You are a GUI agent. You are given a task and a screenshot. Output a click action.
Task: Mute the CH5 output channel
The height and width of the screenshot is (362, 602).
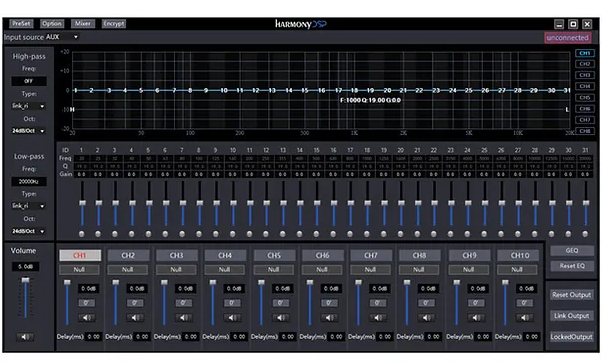tap(281, 318)
